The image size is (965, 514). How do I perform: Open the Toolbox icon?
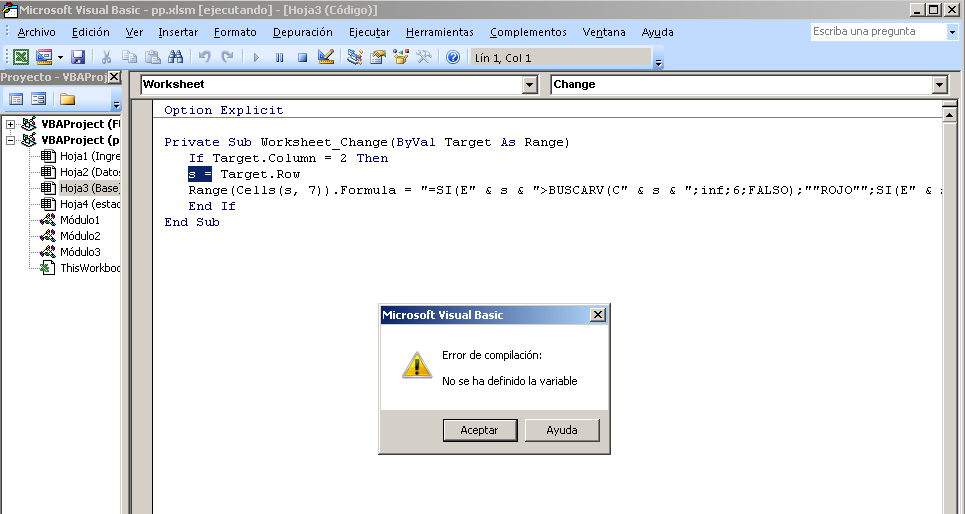[x=424, y=57]
